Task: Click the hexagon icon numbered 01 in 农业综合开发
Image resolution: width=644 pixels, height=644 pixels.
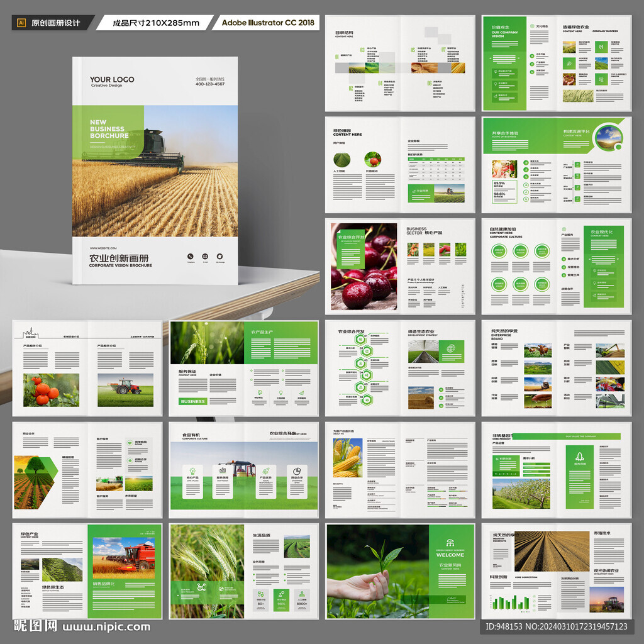Action: point(360,339)
